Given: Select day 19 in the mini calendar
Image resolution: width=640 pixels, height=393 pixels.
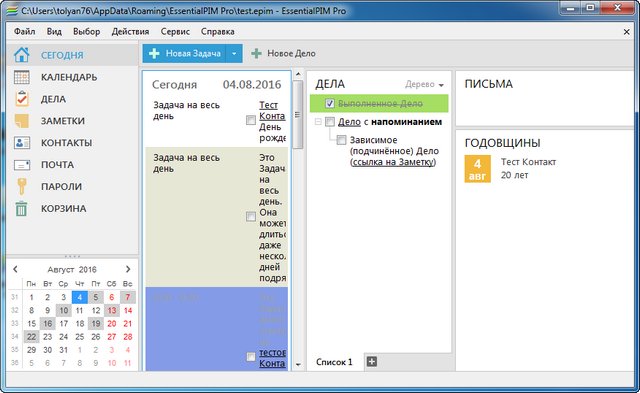Looking at the screenshot, I should point(96,324).
